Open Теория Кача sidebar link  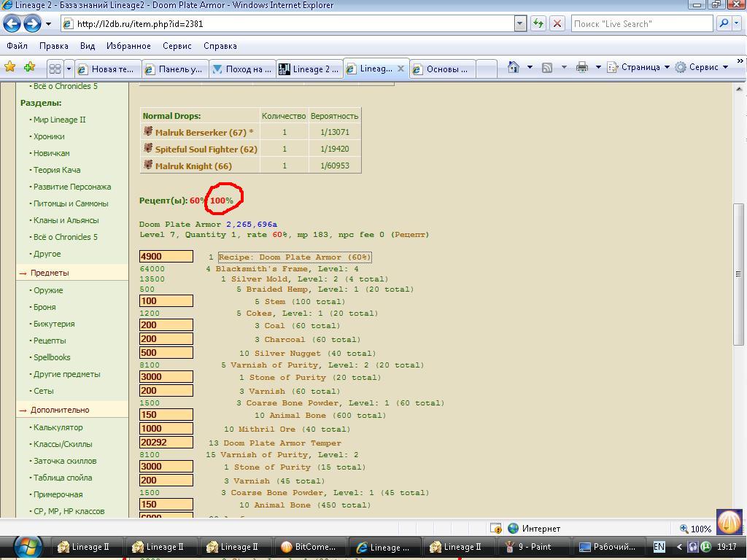tap(57, 170)
